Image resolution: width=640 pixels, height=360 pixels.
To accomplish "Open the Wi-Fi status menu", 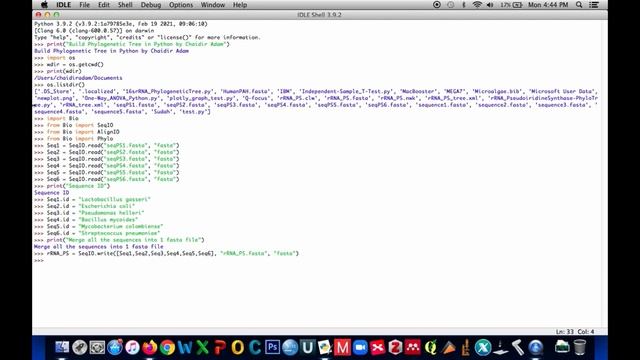I will (477, 5).
